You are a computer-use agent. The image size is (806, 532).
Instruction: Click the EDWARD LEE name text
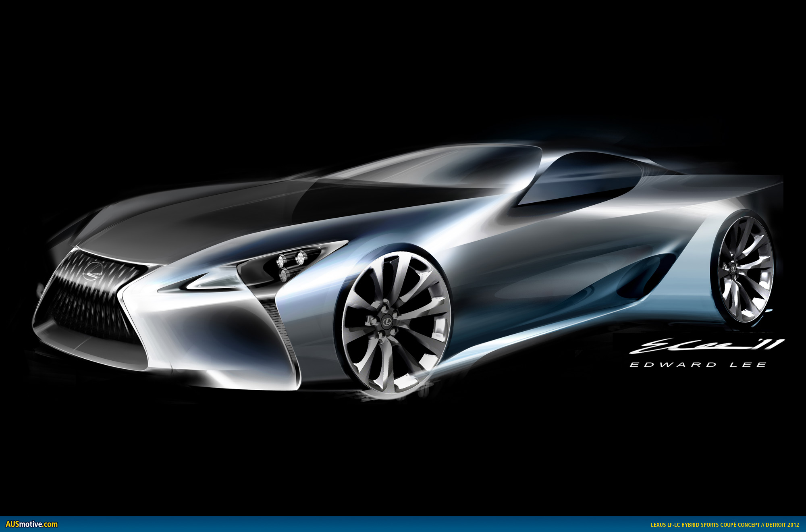(698, 365)
